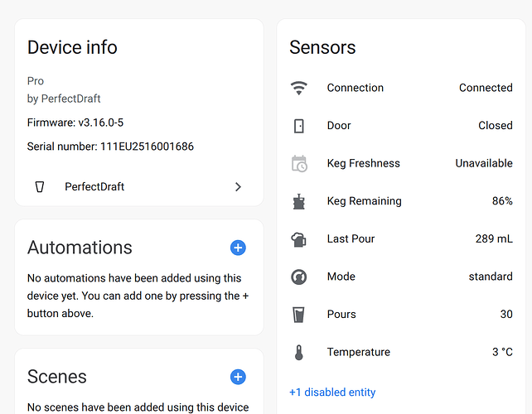The height and width of the screenshot is (414, 532).
Task: Click the 86% keg remaining value
Action: 502,201
